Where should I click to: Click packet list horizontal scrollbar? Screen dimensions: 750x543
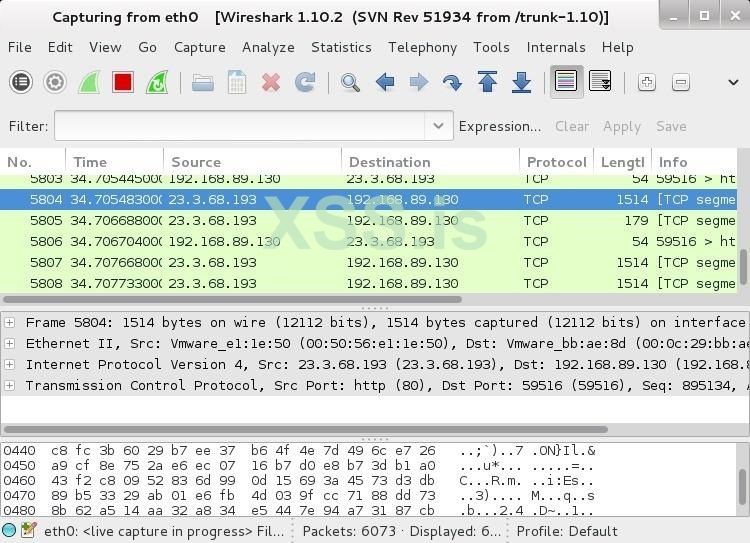click(x=232, y=299)
